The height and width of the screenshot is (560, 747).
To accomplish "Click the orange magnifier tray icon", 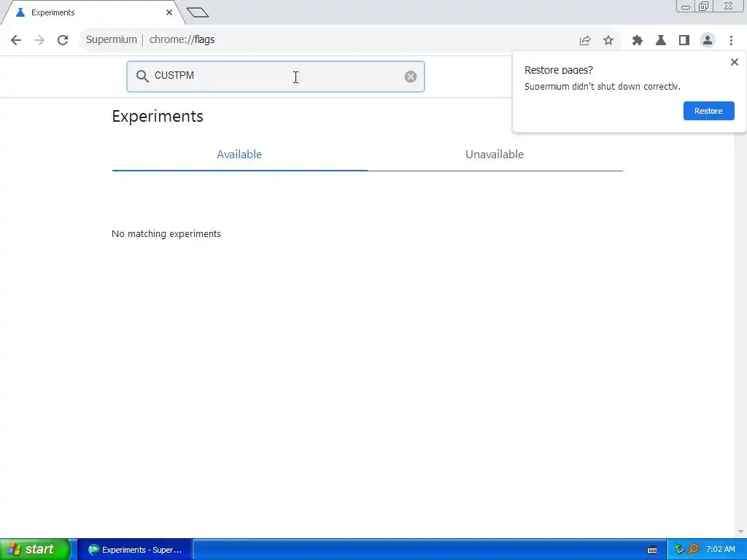I will 693,550.
